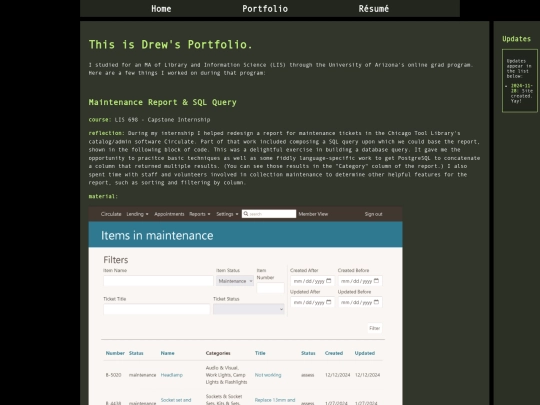Click the Circulate menu item in screenshot

(x=111, y=214)
